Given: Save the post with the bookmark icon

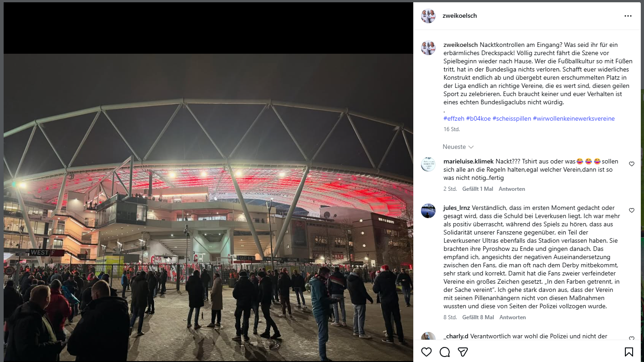Looking at the screenshot, I should (629, 352).
